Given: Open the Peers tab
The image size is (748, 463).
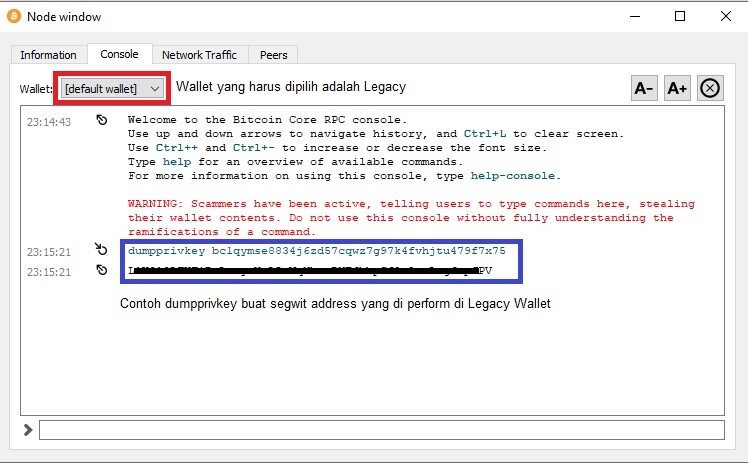Looking at the screenshot, I should (x=273, y=55).
